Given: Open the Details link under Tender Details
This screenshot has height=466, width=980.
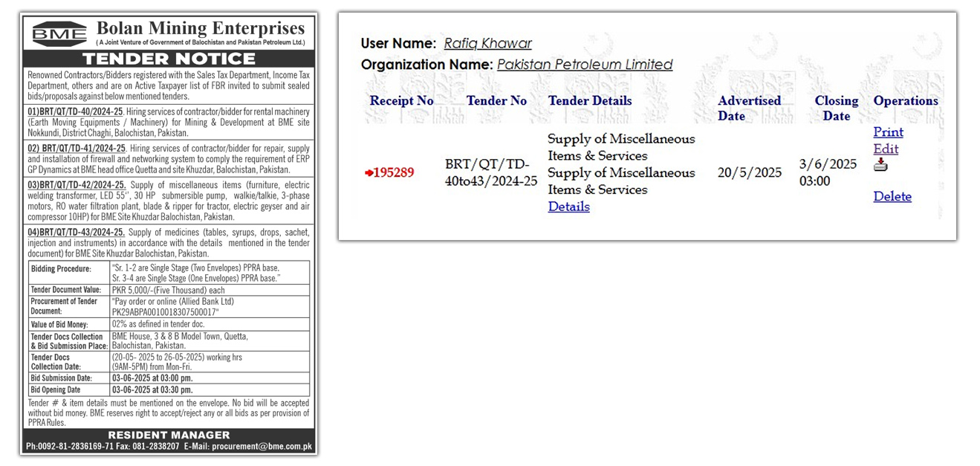Looking at the screenshot, I should click(x=568, y=207).
